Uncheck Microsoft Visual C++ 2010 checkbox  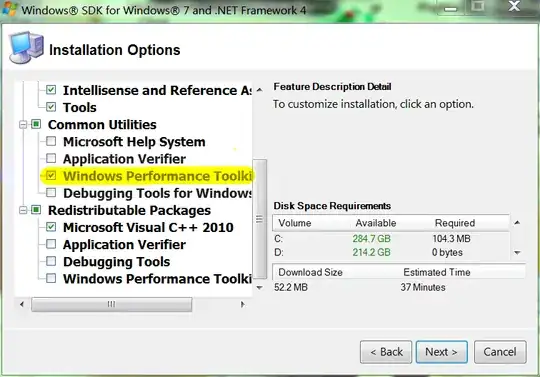tap(51, 227)
